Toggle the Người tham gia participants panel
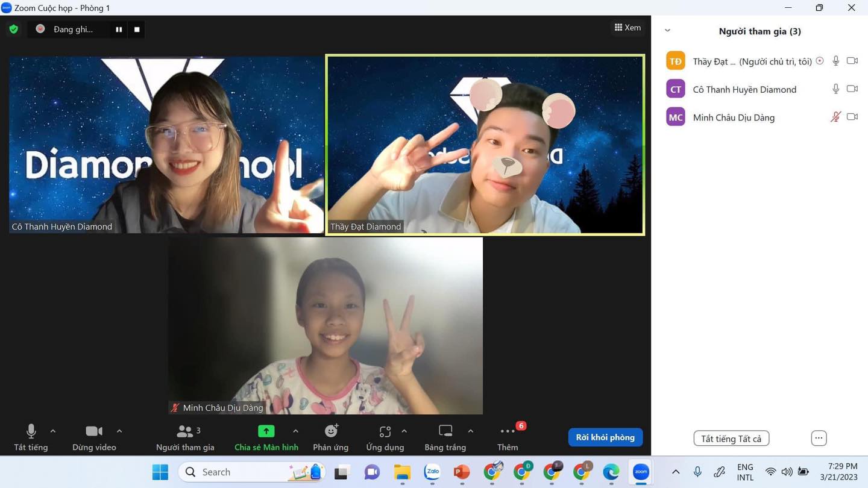Screen dimensions: 868x488 point(185,437)
